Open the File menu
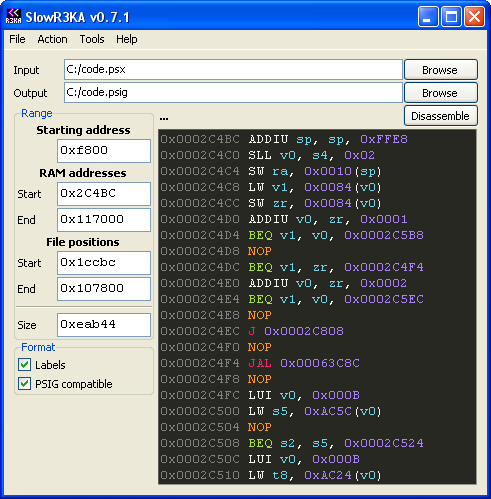491x499 pixels. (x=17, y=39)
